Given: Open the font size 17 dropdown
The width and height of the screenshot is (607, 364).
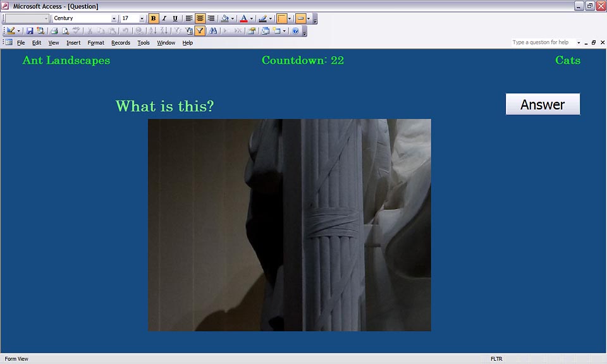Looking at the screenshot, I should pos(142,18).
